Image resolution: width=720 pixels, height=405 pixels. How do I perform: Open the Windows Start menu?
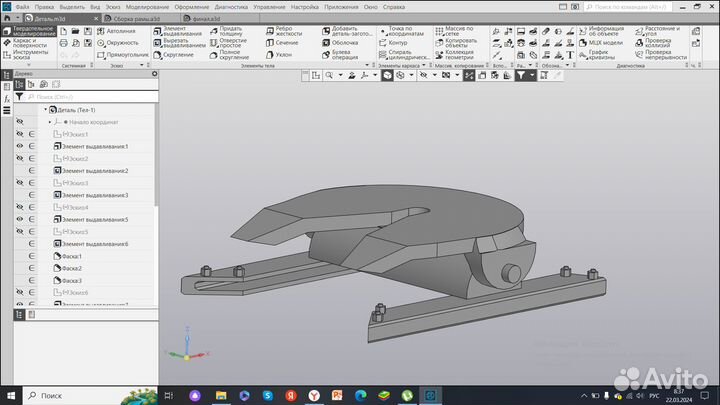[x=11, y=396]
